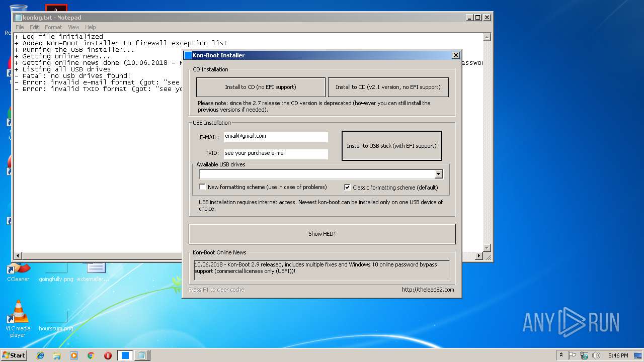Click Install to CD v2.1 version button

click(x=388, y=87)
